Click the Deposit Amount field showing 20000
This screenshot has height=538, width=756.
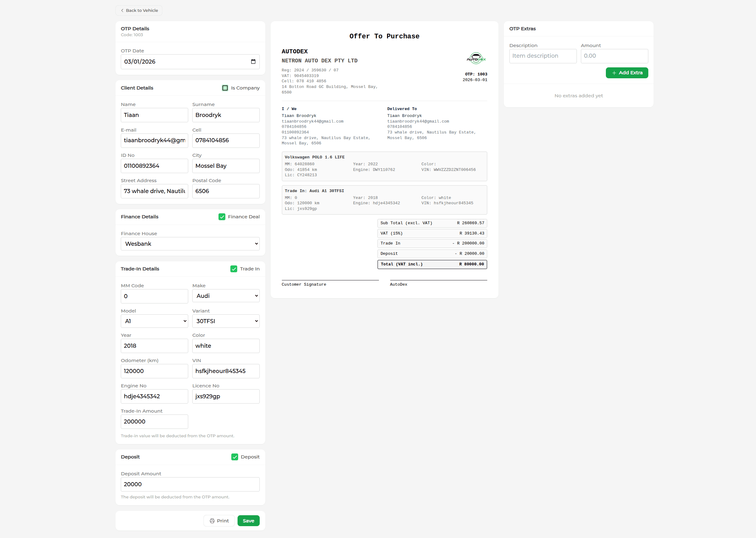point(190,484)
